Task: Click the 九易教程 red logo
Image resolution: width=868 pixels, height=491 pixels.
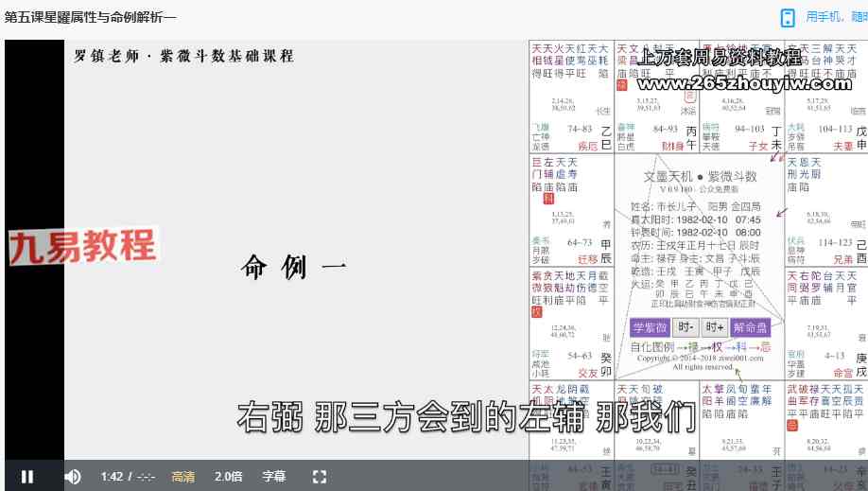Action: point(82,247)
